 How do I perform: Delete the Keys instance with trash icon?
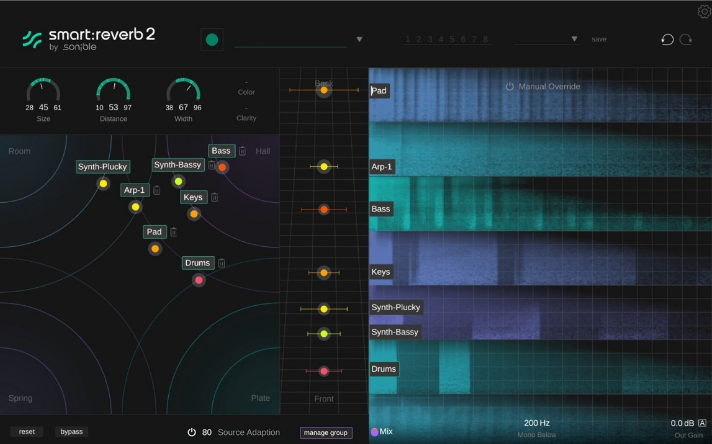pyautogui.click(x=215, y=197)
